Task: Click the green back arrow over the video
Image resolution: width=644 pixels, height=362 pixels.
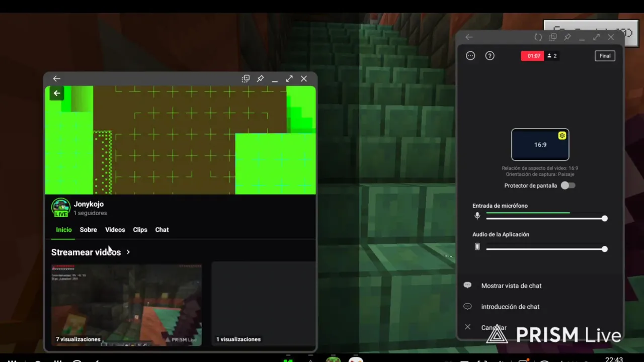Action: pos(57,93)
